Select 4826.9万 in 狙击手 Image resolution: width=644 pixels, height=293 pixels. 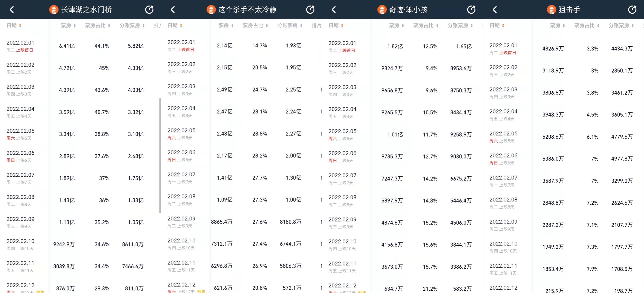553,49
